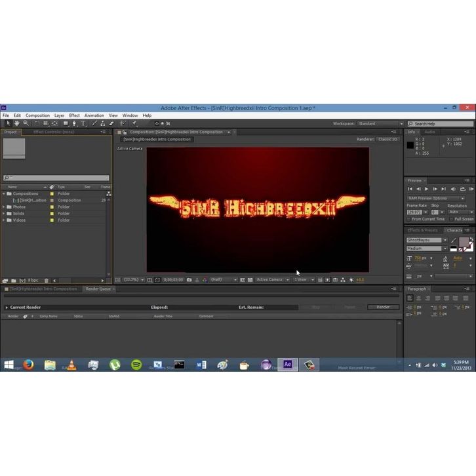Image resolution: width=476 pixels, height=476 pixels.
Task: Open the Workspace Standard dropdown
Action: click(x=380, y=124)
